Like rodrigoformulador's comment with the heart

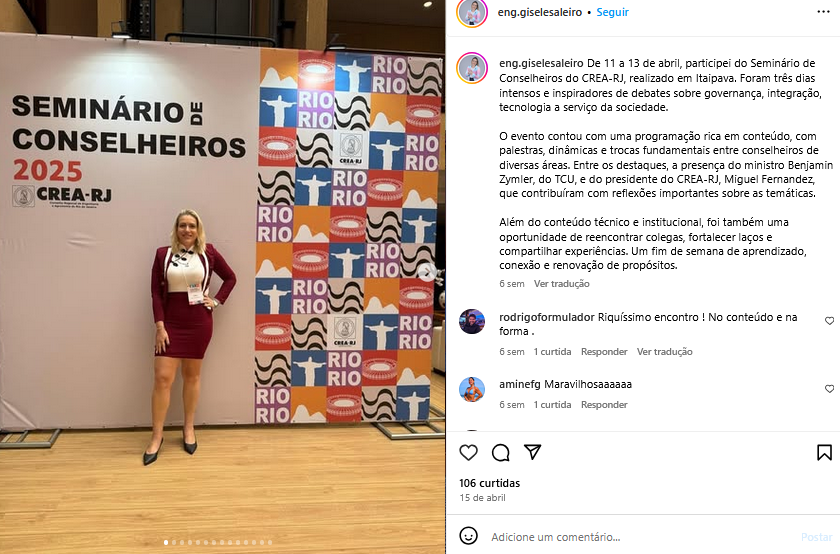[829, 321]
